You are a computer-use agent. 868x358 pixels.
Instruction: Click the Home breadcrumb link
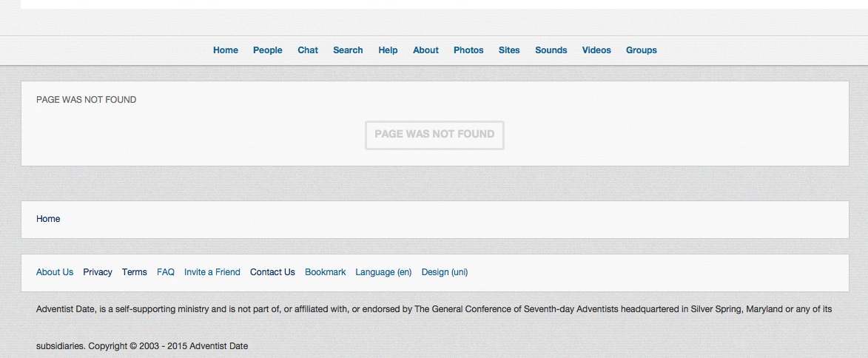48,219
